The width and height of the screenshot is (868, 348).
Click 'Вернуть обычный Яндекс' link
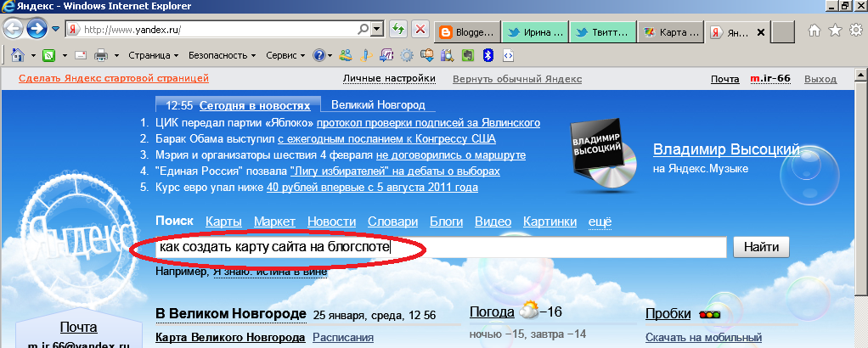pyautogui.click(x=517, y=79)
